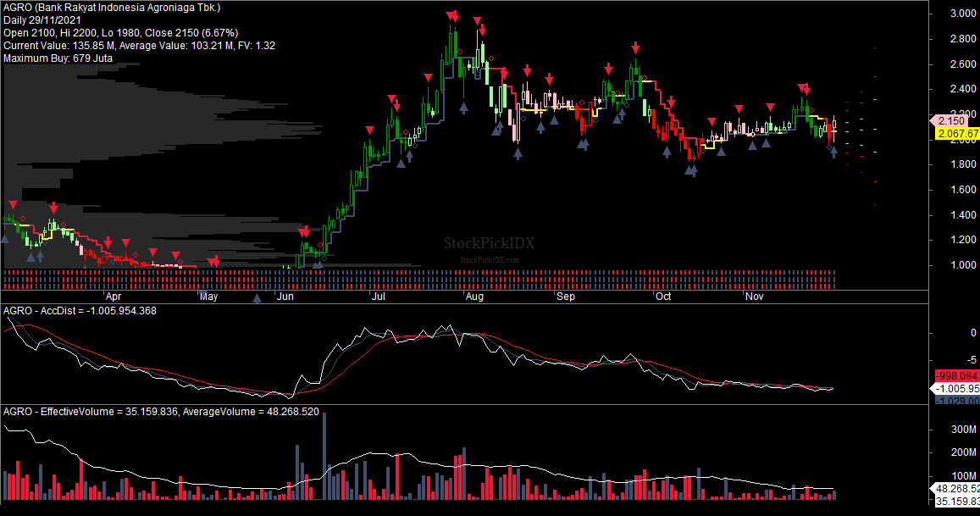Click the 'AGRO - EffectiveVolume' indicator label
Viewport: 980px width, 516px height.
click(161, 412)
